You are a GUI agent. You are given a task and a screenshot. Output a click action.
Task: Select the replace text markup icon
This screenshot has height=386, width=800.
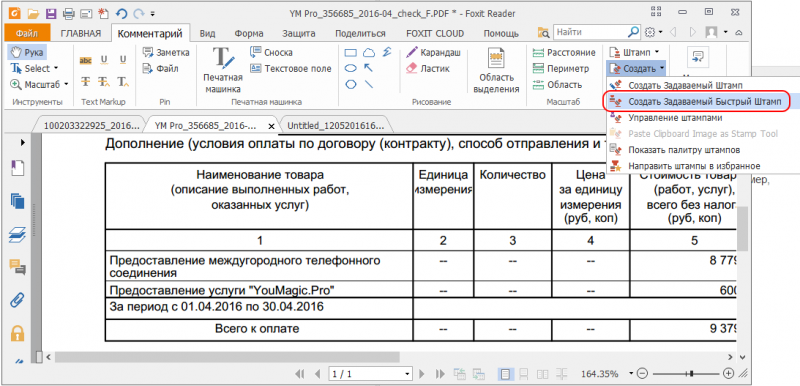point(104,82)
